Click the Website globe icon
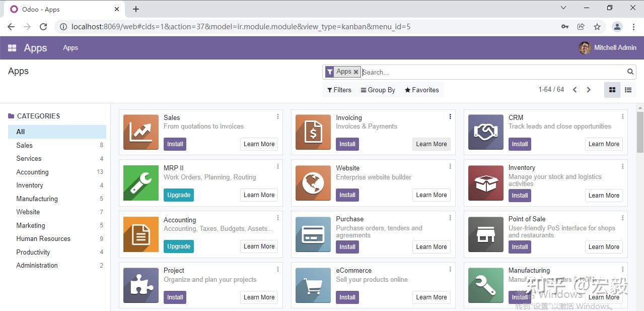 click(x=313, y=183)
